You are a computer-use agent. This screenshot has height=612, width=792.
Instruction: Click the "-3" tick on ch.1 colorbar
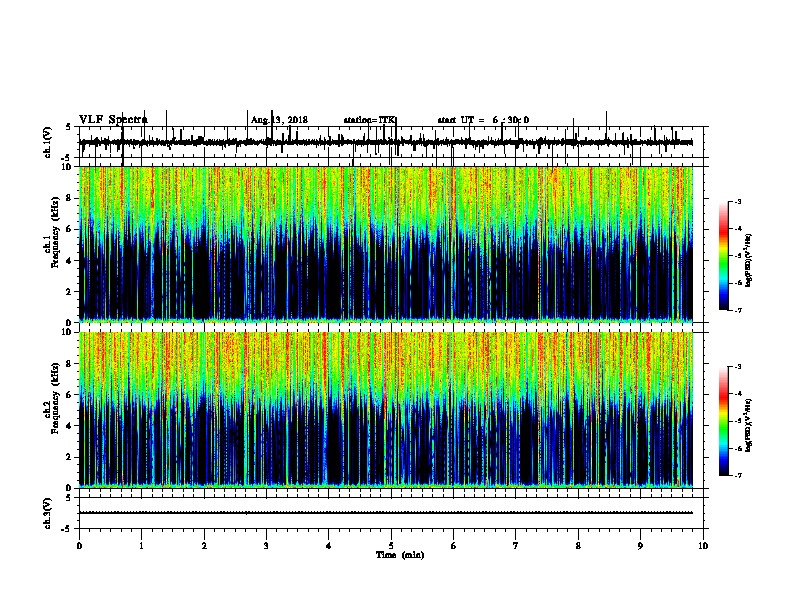[737, 202]
